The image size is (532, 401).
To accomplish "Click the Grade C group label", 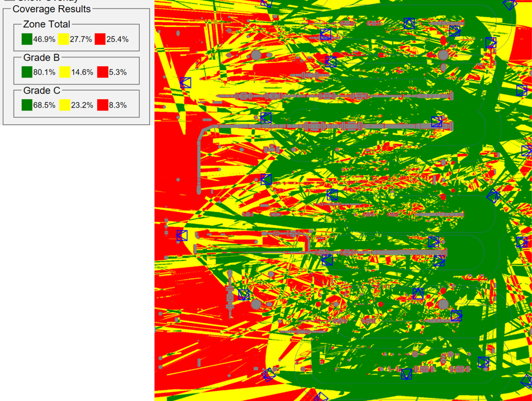I will coord(42,91).
